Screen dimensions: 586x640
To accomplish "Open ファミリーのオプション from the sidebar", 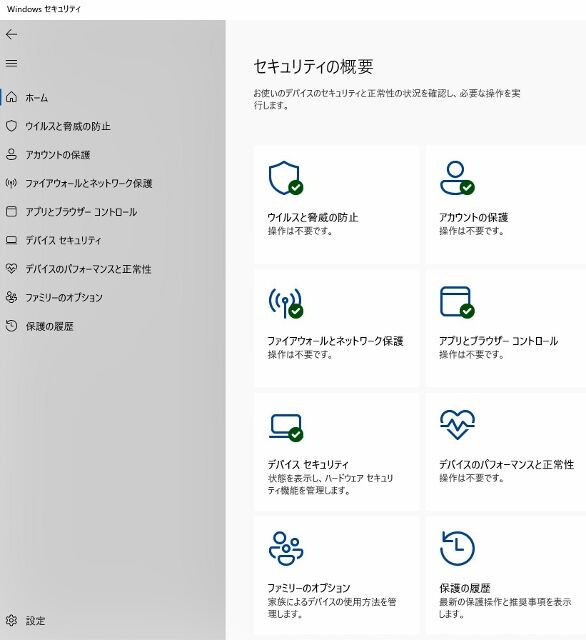I will 64,298.
